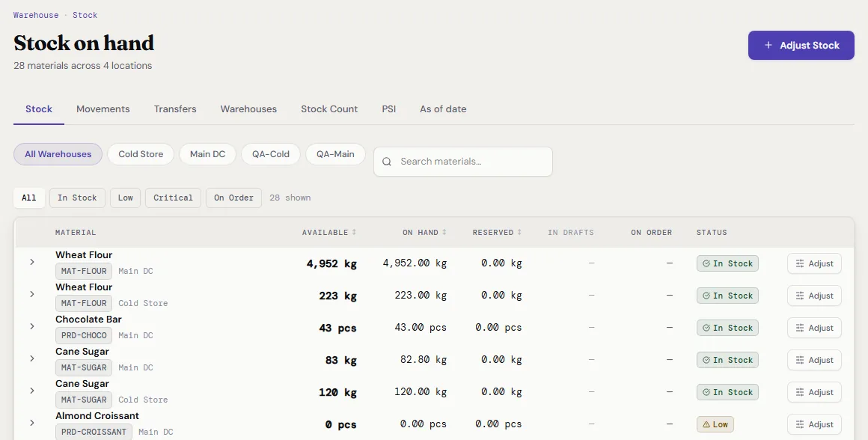
Task: Filter by Cold Store warehouse
Action: (x=141, y=154)
